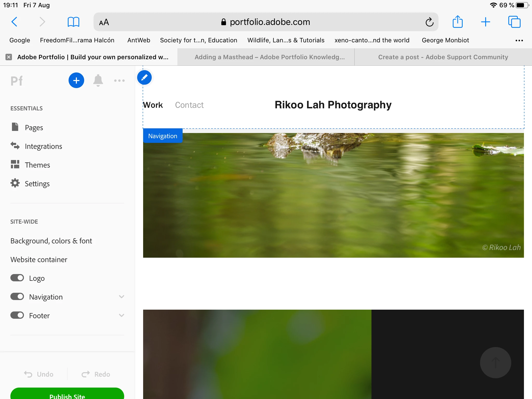Reload page using refresh icon
The image size is (532, 399).
coord(429,22)
